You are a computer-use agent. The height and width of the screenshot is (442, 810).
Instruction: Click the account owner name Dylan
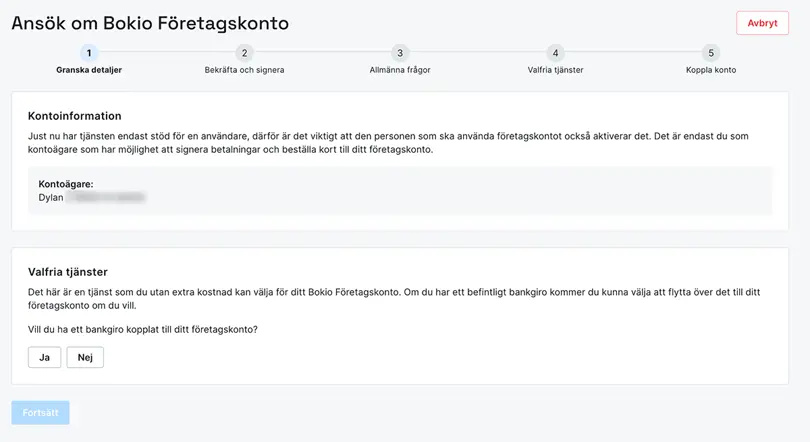point(51,197)
